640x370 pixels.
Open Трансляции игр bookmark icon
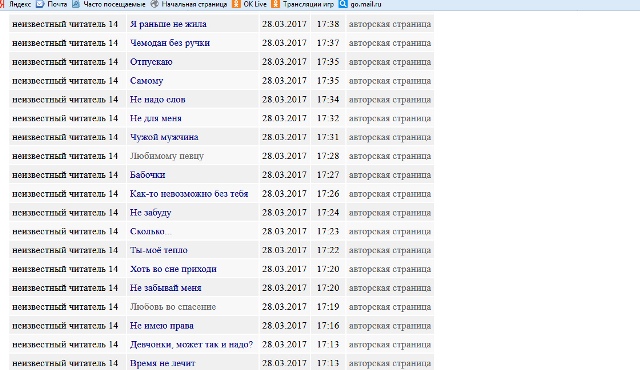[x=276, y=4]
